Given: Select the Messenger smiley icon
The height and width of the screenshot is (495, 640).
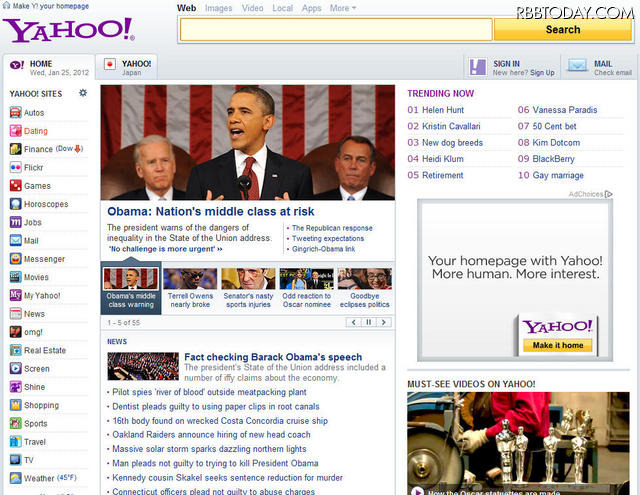Looking at the screenshot, I should [x=15, y=259].
